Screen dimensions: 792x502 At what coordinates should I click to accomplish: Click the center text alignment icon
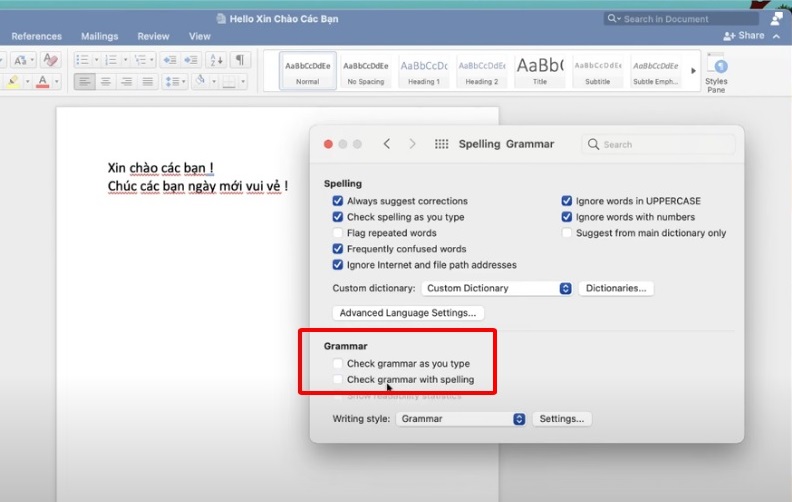[x=107, y=81]
